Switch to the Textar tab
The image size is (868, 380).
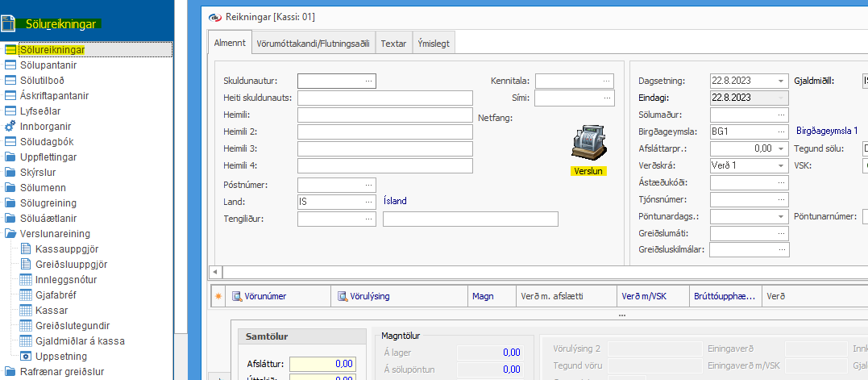coord(393,43)
